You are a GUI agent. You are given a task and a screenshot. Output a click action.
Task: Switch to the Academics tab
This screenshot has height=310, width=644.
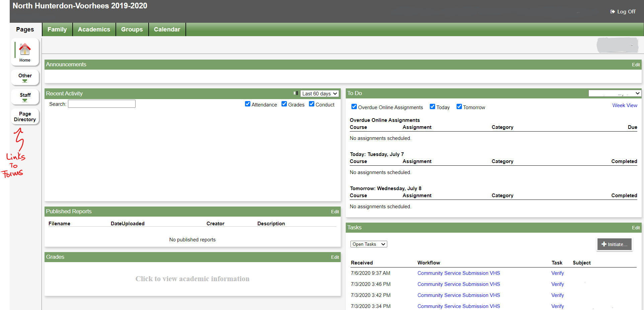(x=94, y=29)
